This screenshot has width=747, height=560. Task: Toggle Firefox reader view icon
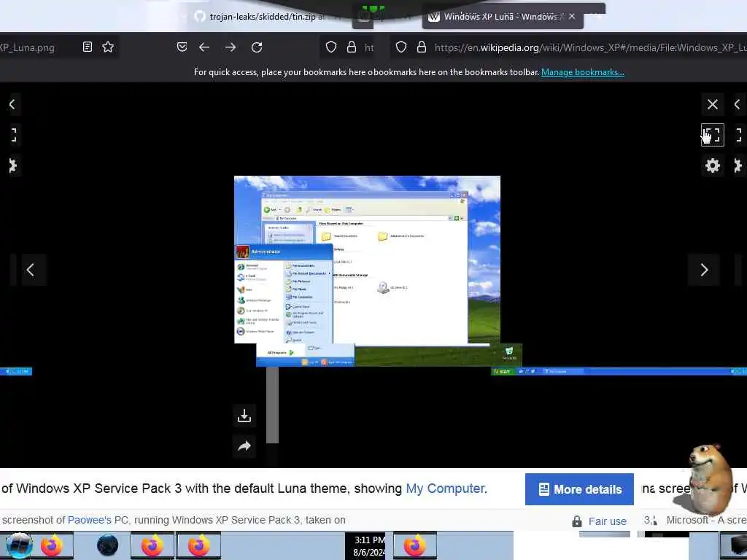[88, 47]
